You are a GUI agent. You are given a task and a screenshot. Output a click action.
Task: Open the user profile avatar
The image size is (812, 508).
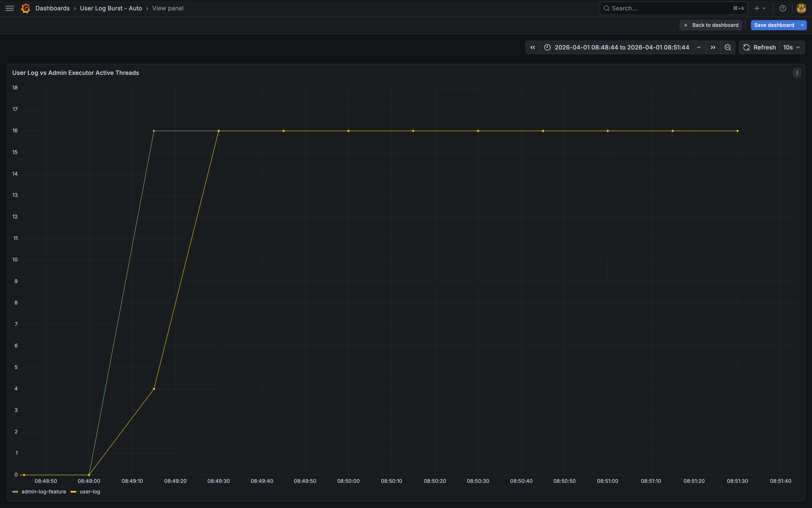(x=801, y=8)
